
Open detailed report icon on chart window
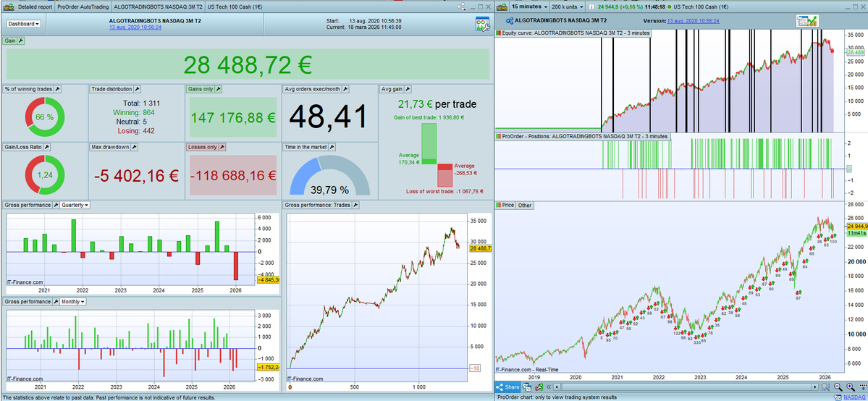807,20
